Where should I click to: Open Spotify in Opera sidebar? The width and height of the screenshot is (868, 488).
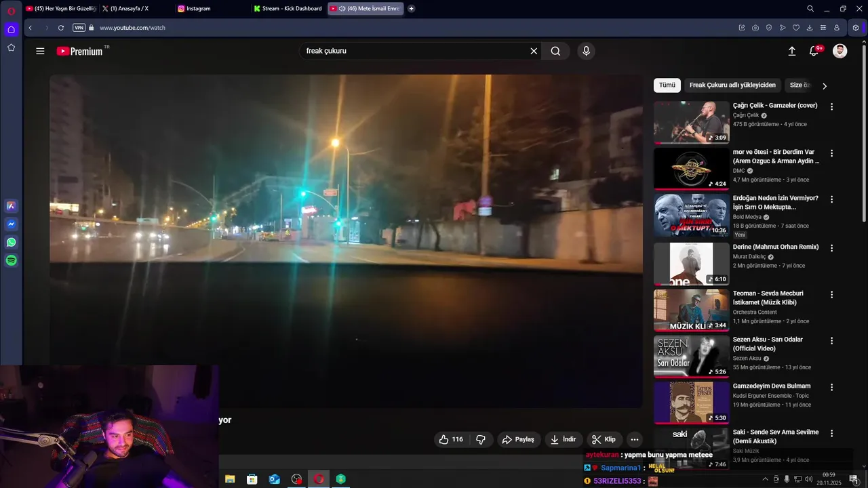point(11,260)
